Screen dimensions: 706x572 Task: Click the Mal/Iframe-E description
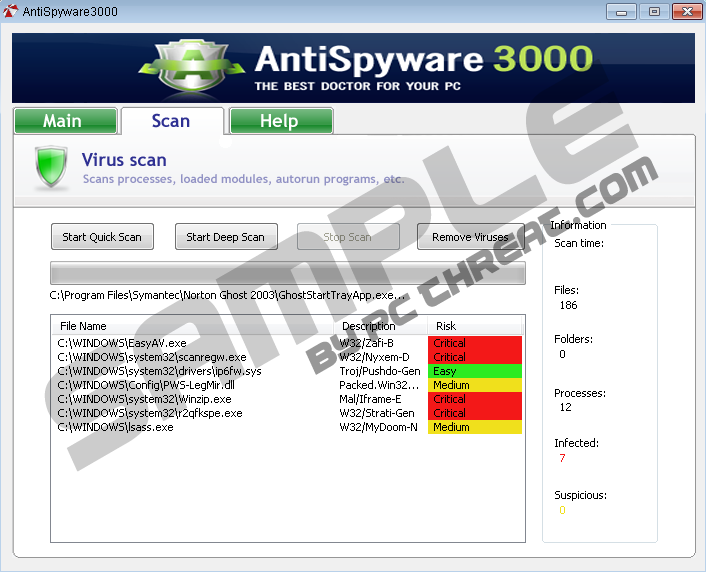(370, 399)
